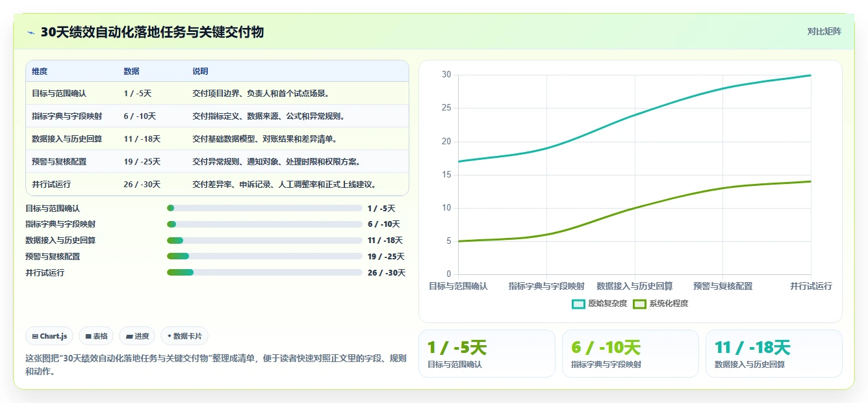Viewport: 868px width, 403px height.
Task: Click the page title 30天绩效自动化落地任务与关键交付物
Action: coord(152,32)
